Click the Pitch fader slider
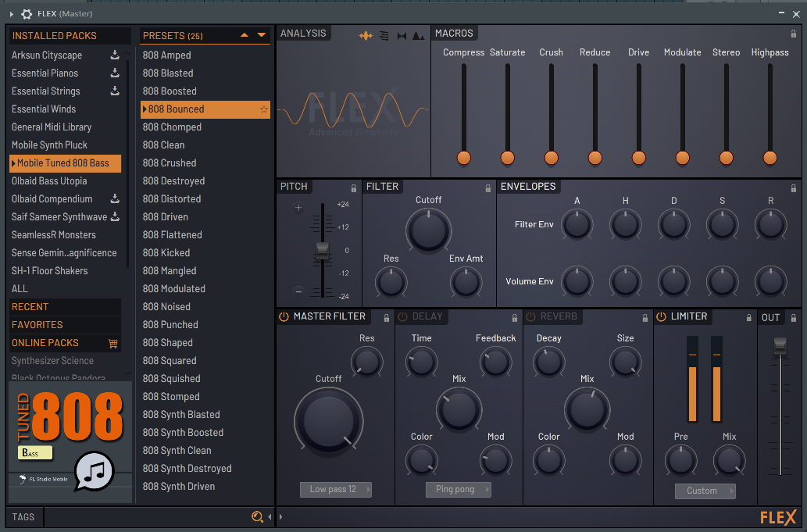This screenshot has width=807, height=532. pos(322,250)
